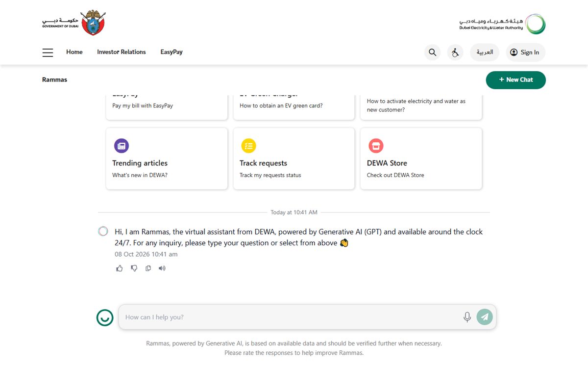Open EasyPay in navigation bar
Screen dimensions: 588x368
(171, 52)
